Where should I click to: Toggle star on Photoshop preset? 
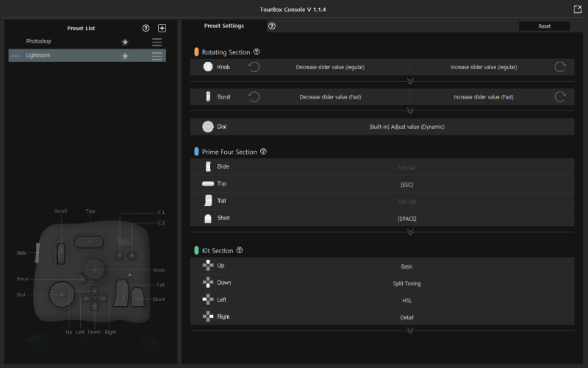pos(125,42)
